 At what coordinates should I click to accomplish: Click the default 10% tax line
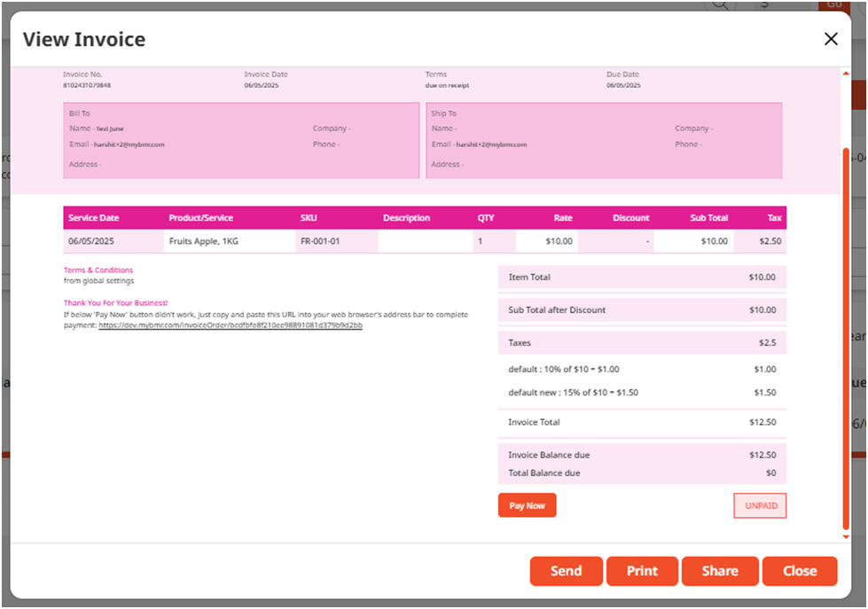pyautogui.click(x=642, y=370)
